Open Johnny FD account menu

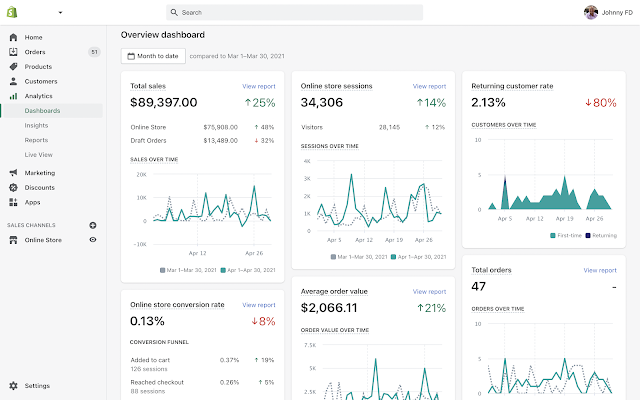608,13
